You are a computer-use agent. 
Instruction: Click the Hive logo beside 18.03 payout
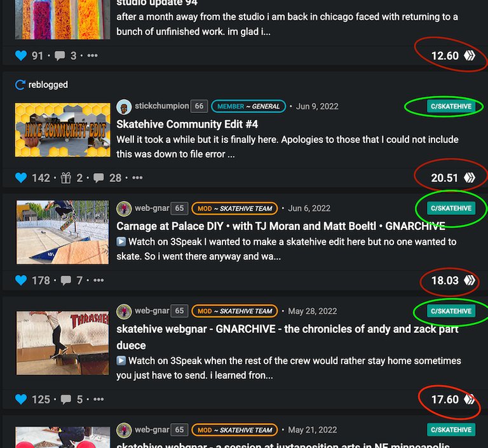click(x=470, y=280)
